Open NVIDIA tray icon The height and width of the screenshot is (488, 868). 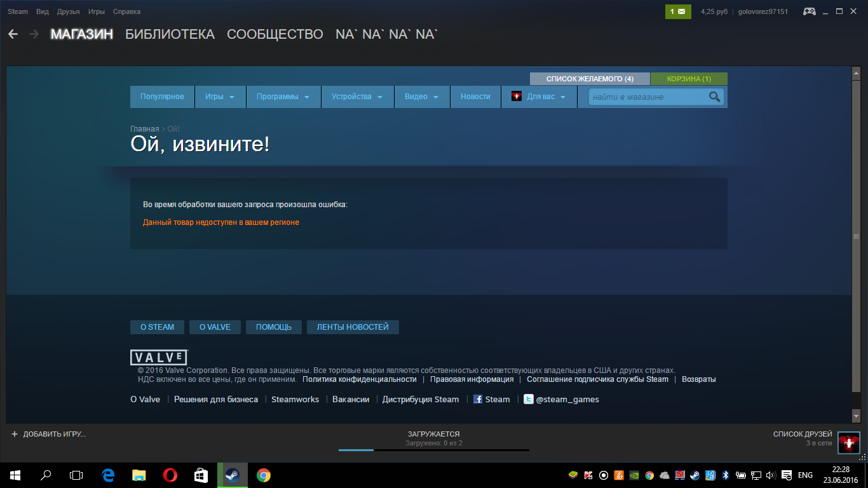(x=634, y=475)
